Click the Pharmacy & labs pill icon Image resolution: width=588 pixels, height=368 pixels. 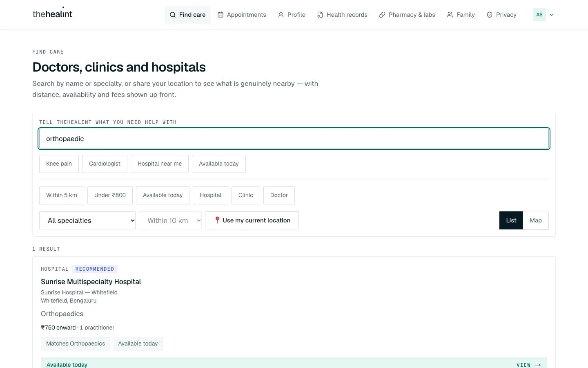coord(382,15)
